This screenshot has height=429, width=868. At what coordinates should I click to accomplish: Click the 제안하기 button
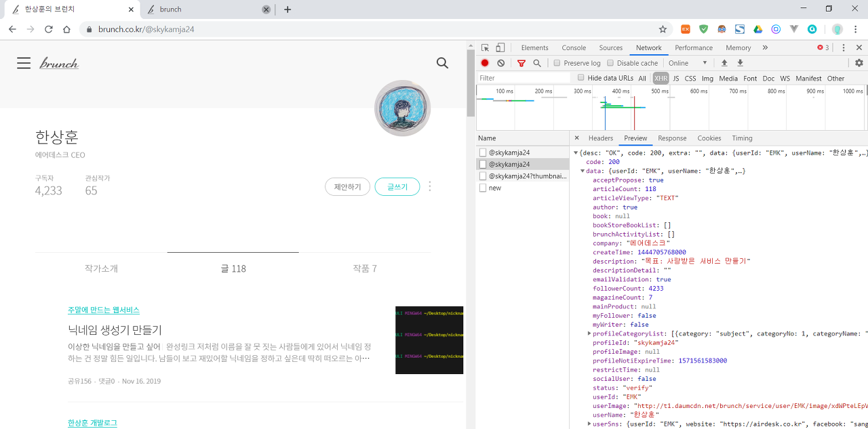tap(348, 186)
